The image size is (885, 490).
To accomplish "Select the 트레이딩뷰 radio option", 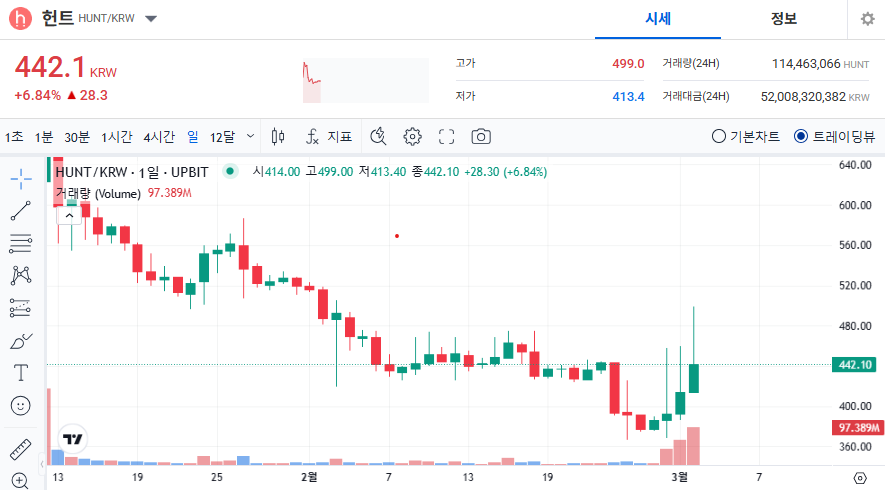I will click(x=834, y=137).
